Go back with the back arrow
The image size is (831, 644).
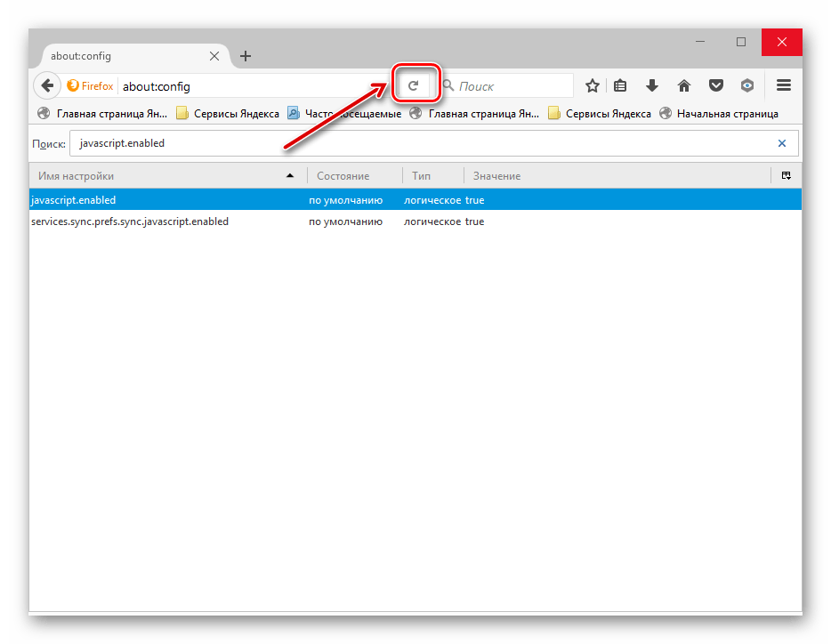[47, 86]
